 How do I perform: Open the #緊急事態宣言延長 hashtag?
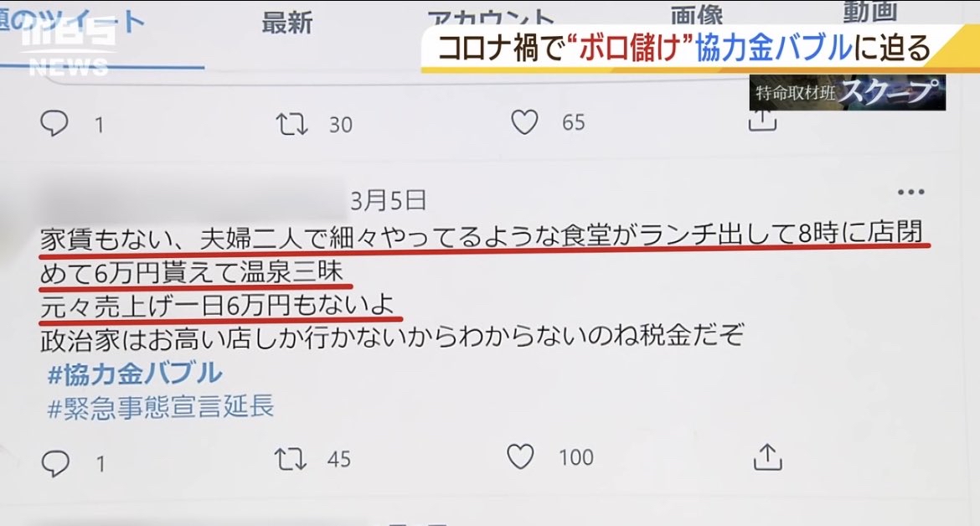point(161,407)
